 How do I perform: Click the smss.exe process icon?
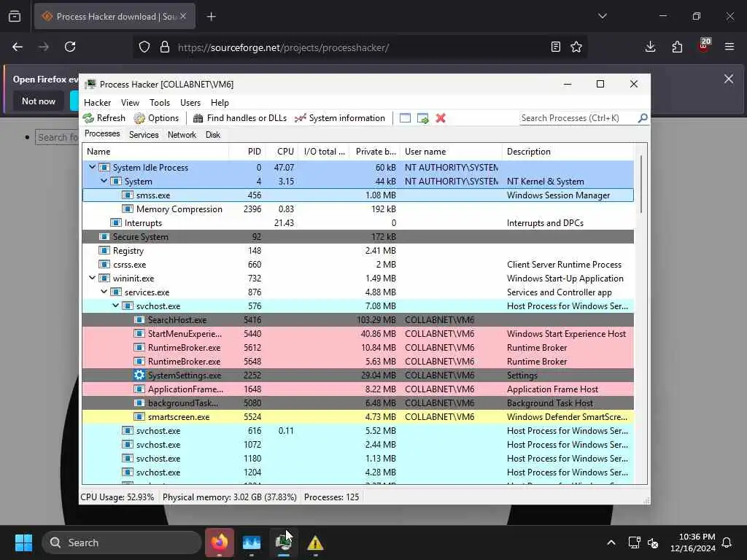pos(127,195)
